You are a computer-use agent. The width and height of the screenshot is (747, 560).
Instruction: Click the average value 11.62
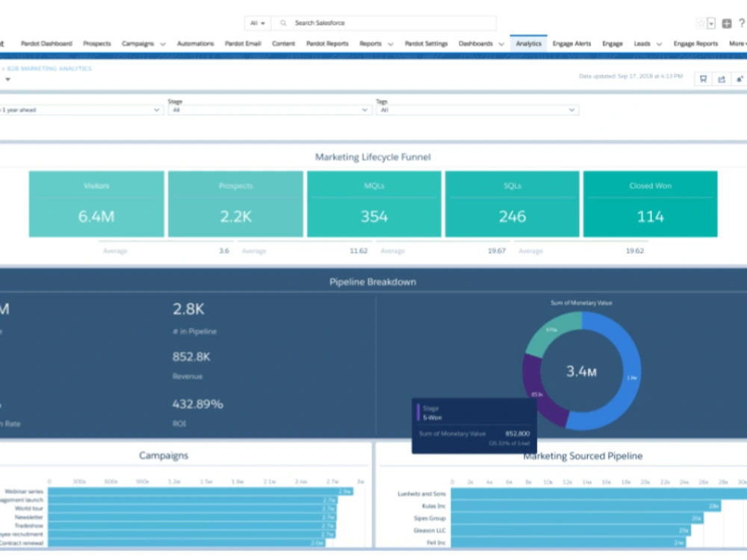tap(359, 251)
